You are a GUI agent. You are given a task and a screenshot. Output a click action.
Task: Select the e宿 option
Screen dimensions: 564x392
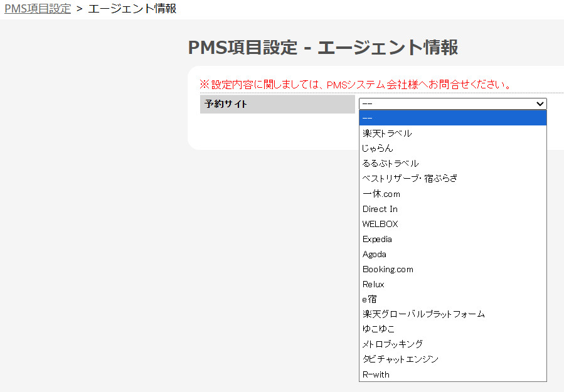[x=453, y=299]
